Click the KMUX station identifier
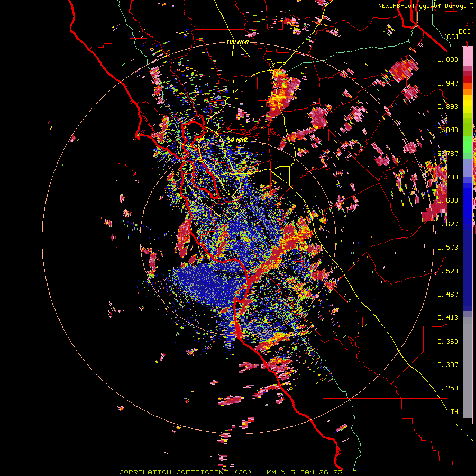This screenshot has width=476, height=476. tap(276, 472)
